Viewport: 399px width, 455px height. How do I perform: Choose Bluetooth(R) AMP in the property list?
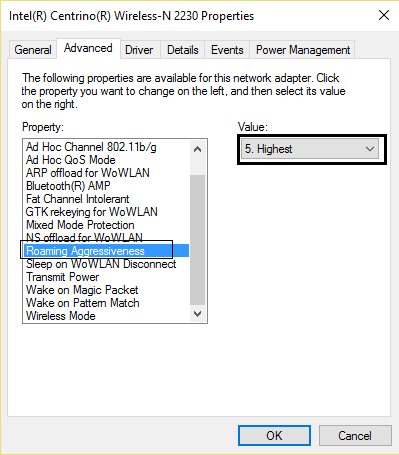pyautogui.click(x=68, y=186)
